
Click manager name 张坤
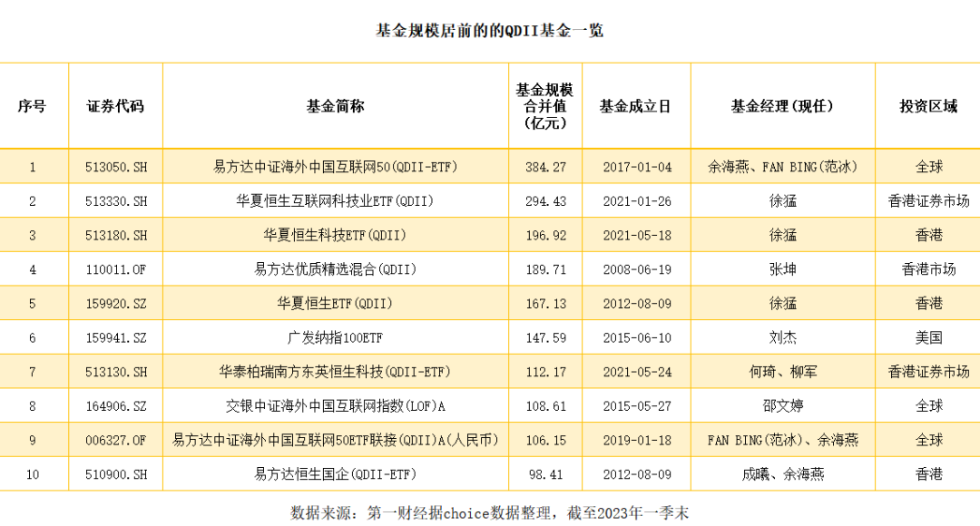coord(782,269)
